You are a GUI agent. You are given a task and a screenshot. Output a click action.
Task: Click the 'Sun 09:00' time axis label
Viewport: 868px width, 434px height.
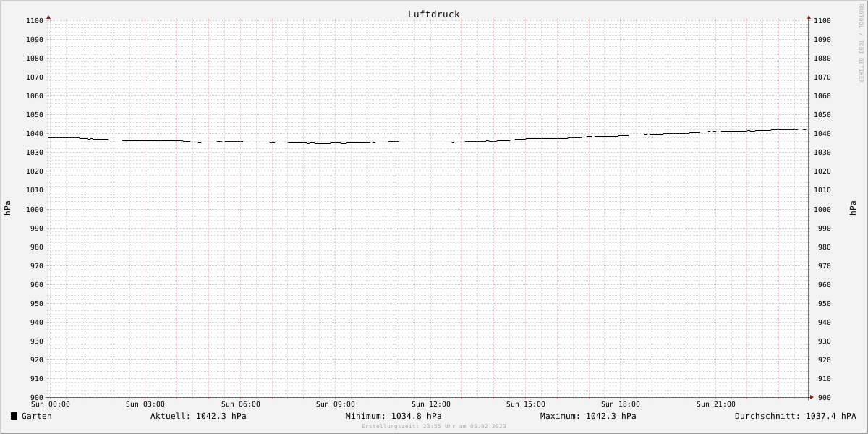click(336, 404)
